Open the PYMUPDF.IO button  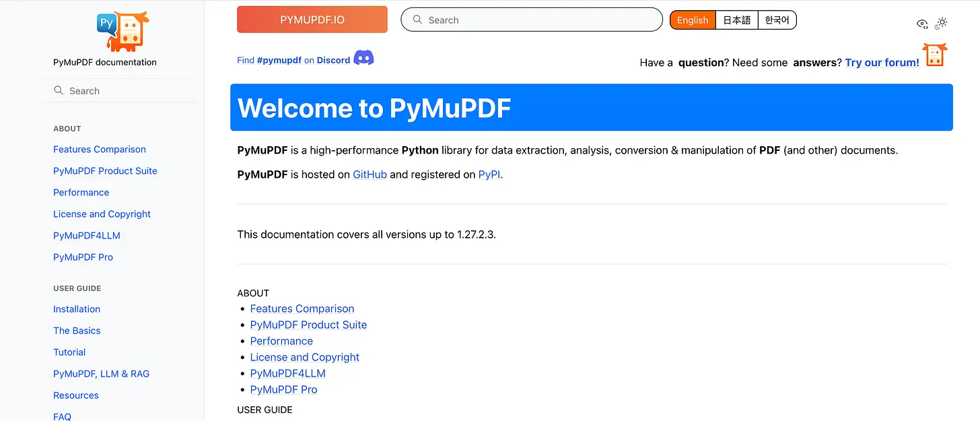coord(312,20)
